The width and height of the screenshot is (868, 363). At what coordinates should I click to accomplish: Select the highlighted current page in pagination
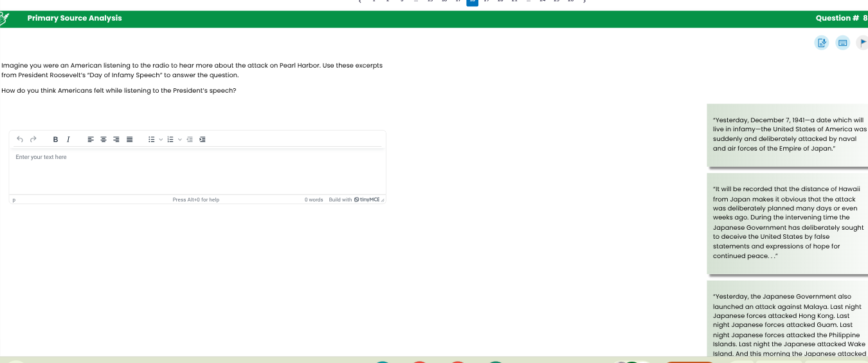(472, 2)
